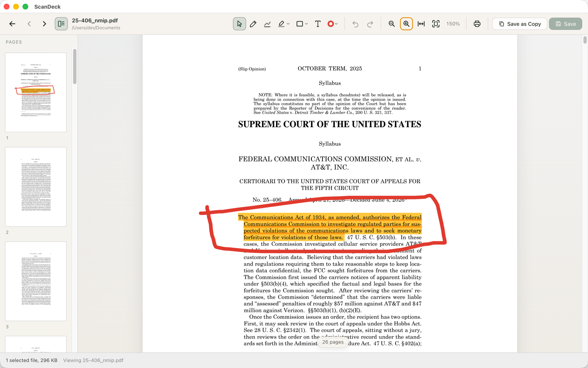Open page 1 thumbnail
The height and width of the screenshot is (368, 588).
click(x=36, y=92)
